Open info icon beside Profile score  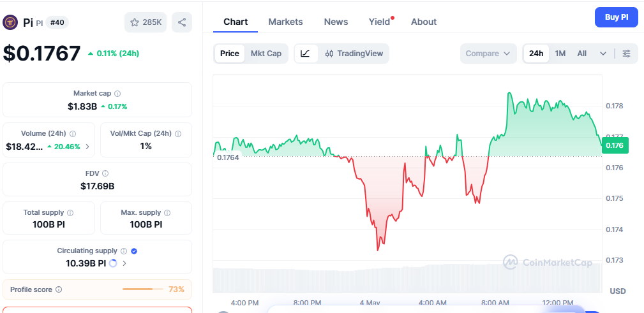pos(59,289)
